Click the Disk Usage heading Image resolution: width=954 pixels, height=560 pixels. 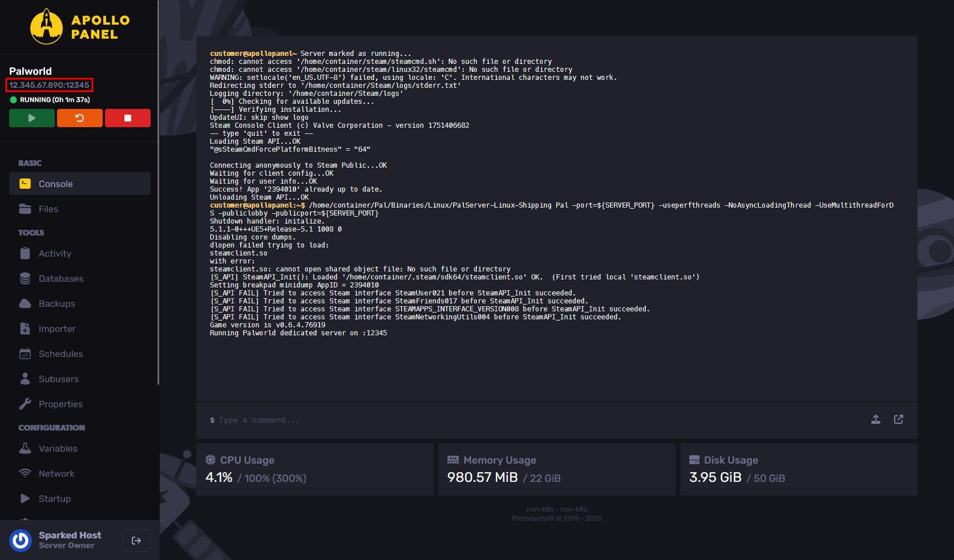coord(731,460)
